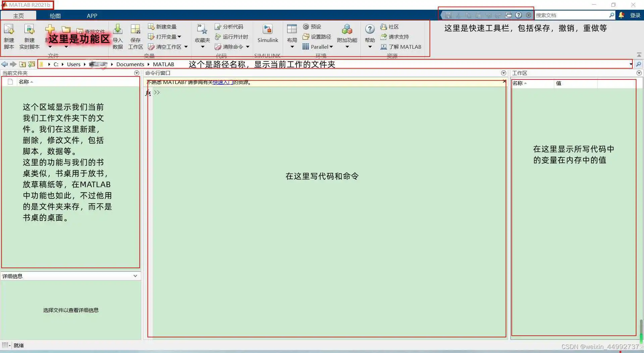Viewport: 644px width, 353px height.
Task: Click the Back navigation arrow
Action: pyautogui.click(x=4, y=64)
